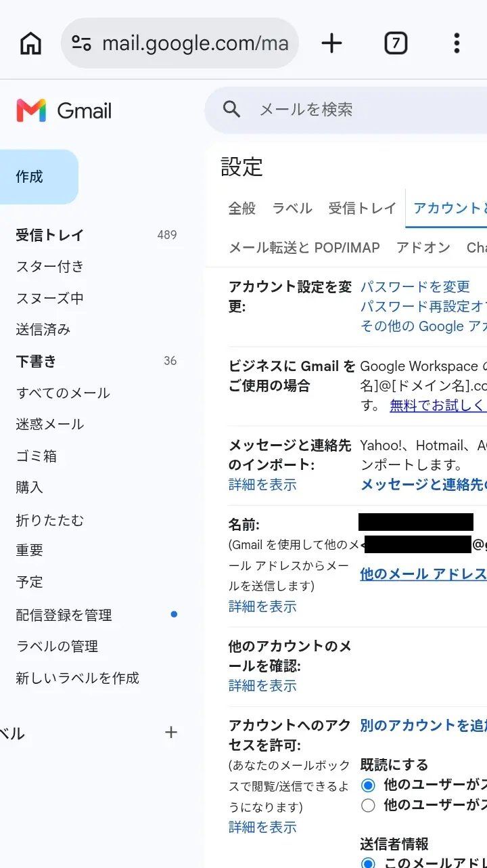The width and height of the screenshot is (487, 868).
Task: Click 詳細を表示 under 名前 section
Action: (x=262, y=606)
